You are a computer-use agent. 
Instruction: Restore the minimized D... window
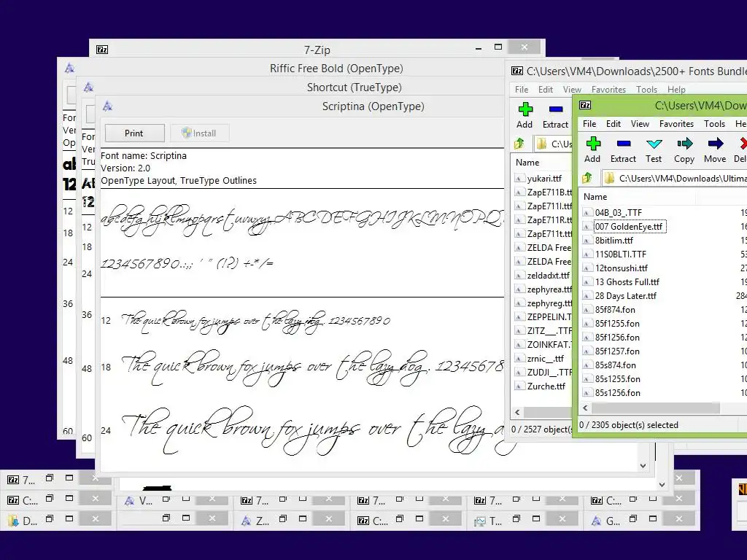pyautogui.click(x=49, y=518)
